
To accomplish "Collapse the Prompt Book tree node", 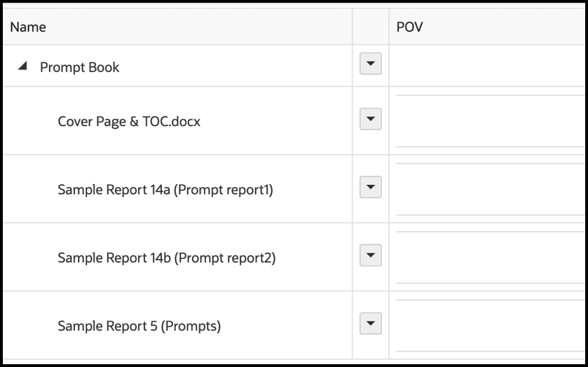I will [x=23, y=67].
